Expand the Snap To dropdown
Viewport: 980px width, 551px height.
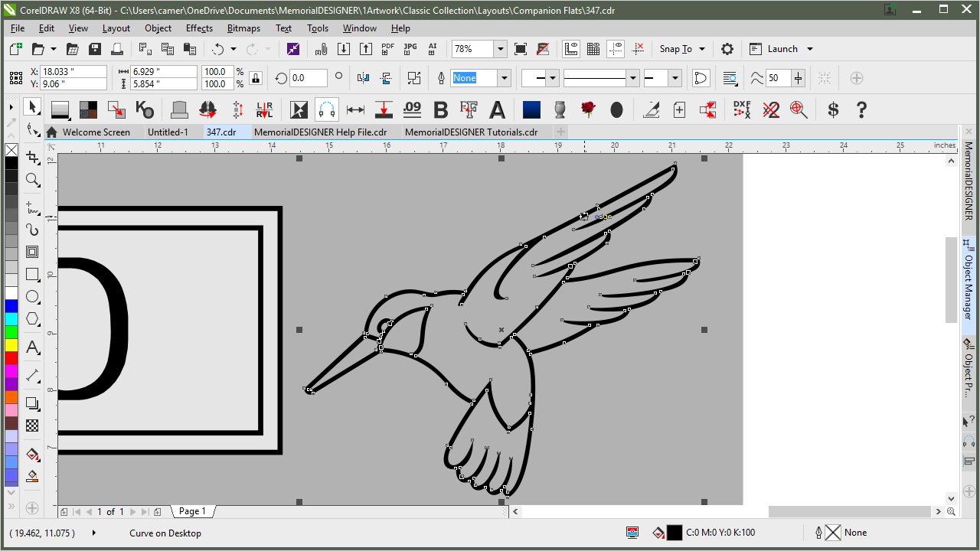coord(702,49)
